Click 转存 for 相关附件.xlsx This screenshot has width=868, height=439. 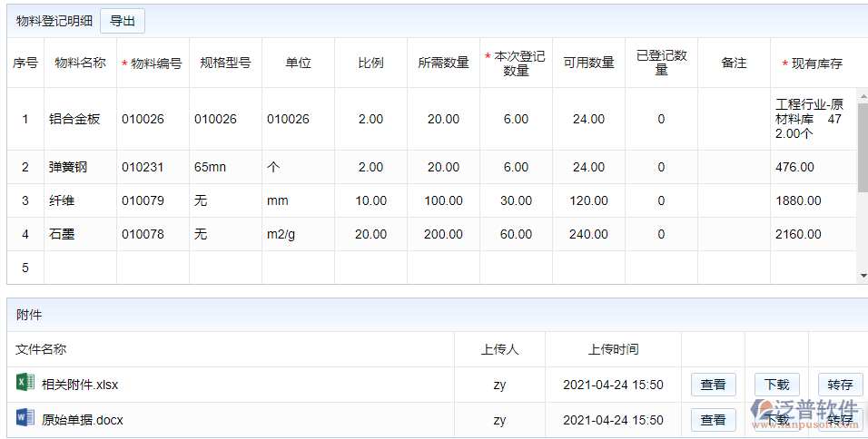840,385
